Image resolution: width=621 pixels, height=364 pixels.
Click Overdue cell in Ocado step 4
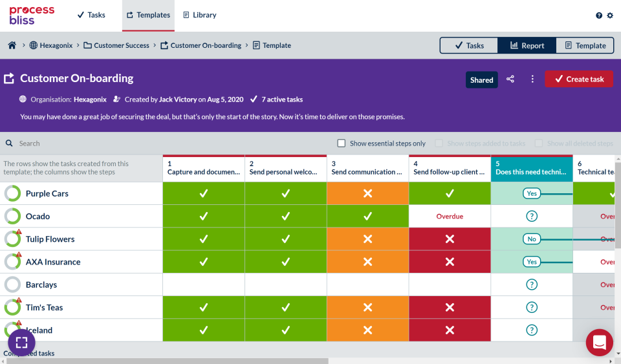point(450,216)
